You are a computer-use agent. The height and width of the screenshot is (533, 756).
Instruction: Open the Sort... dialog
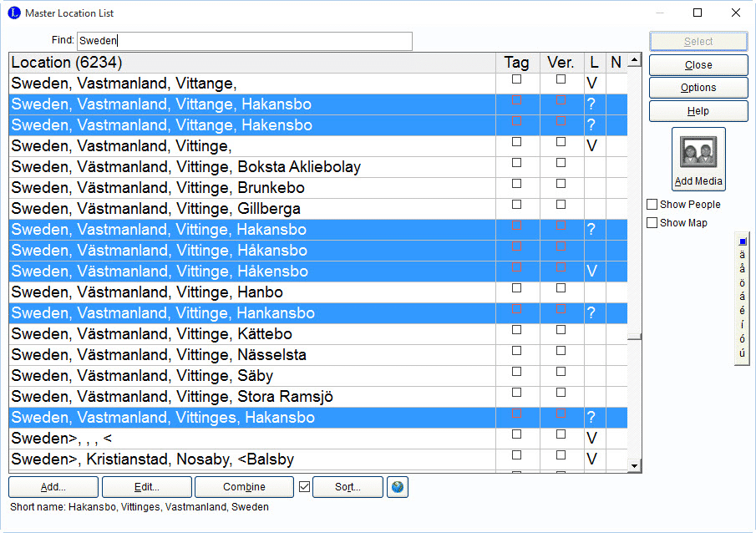click(x=348, y=487)
